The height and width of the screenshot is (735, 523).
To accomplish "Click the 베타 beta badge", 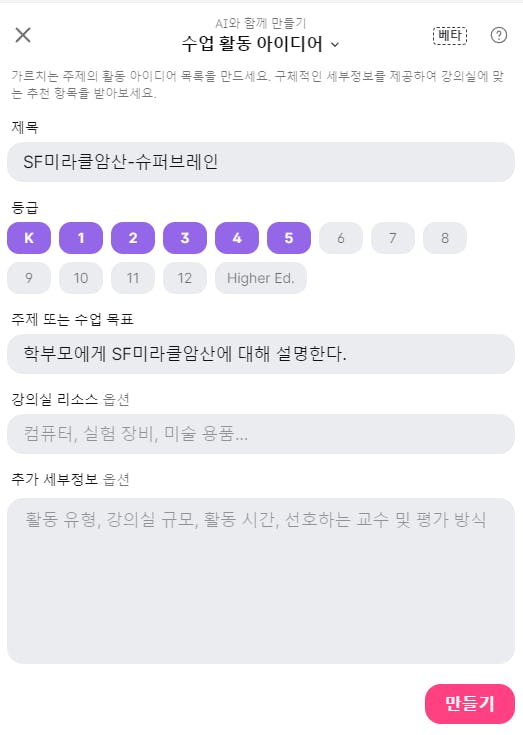I will point(450,36).
